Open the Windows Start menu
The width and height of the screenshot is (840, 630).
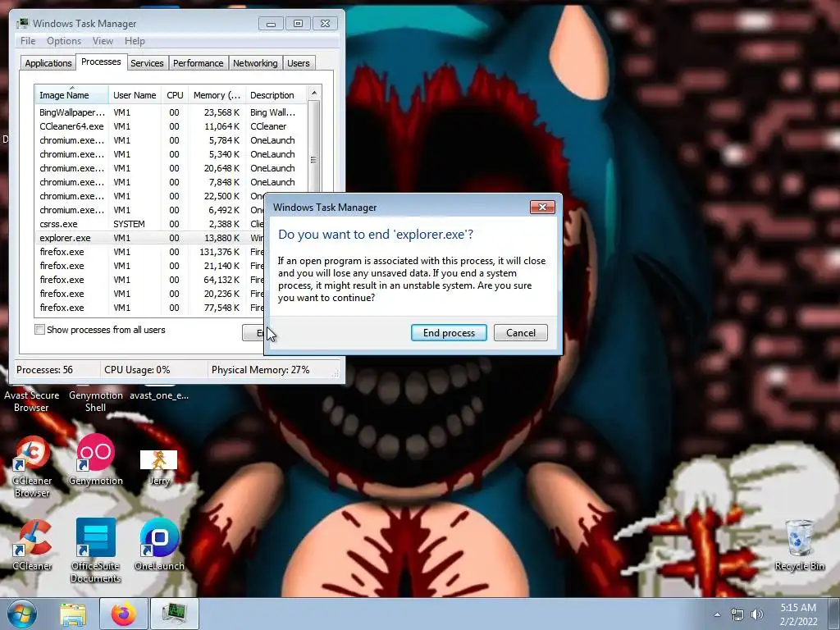click(22, 614)
